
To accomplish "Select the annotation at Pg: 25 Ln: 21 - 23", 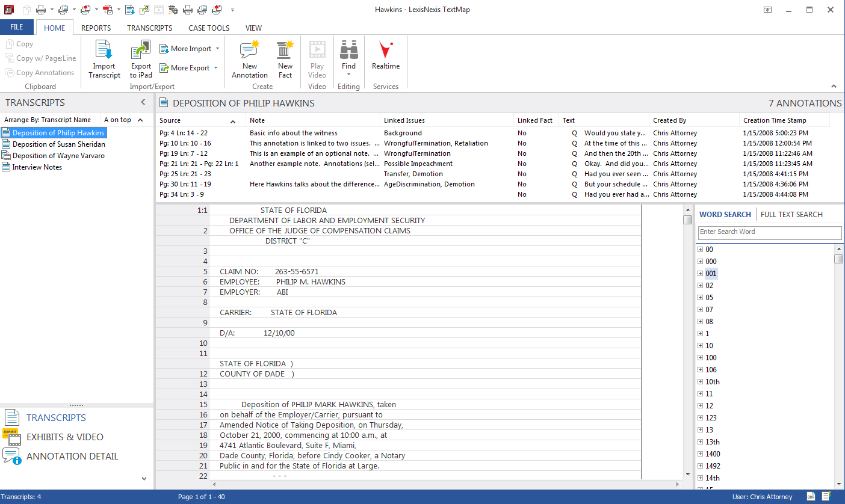I will point(493,174).
